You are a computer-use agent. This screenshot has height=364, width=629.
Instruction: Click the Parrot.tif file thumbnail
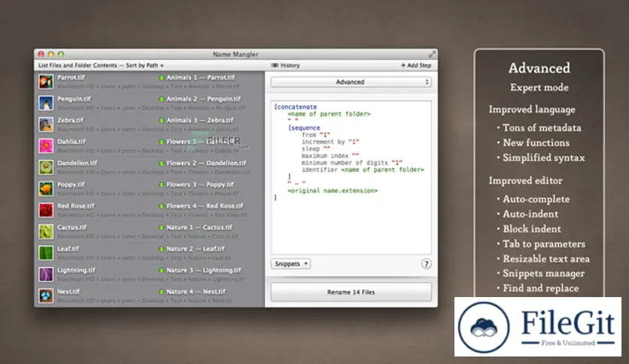pyautogui.click(x=46, y=81)
